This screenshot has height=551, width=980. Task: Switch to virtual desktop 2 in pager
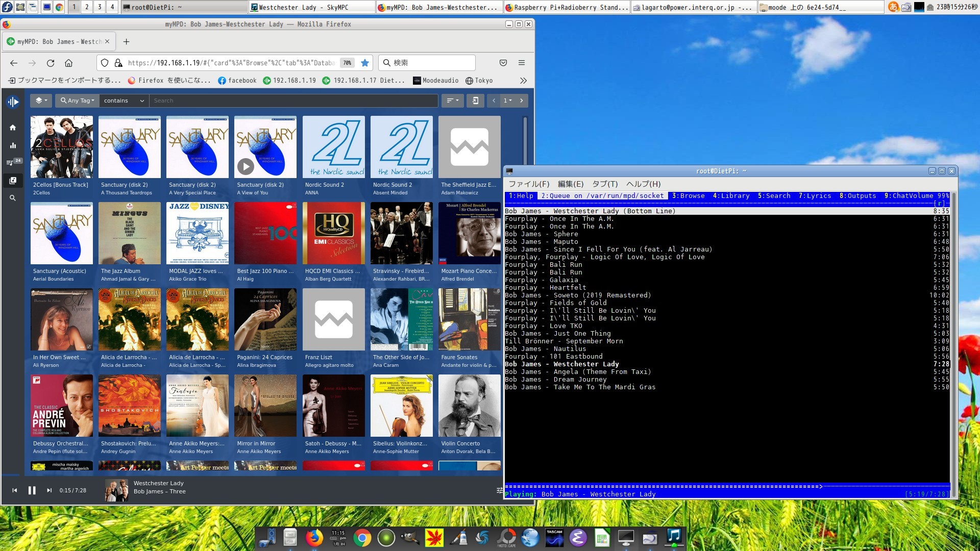pyautogui.click(x=87, y=7)
